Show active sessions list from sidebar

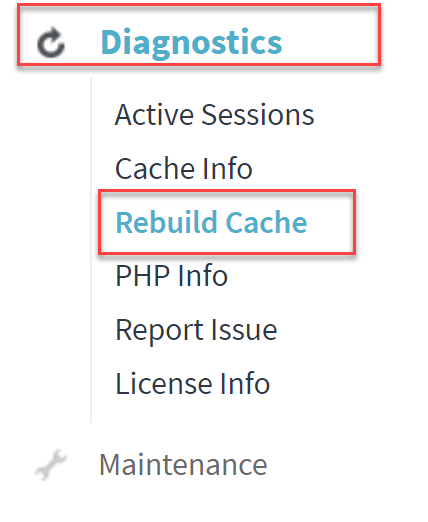214,114
